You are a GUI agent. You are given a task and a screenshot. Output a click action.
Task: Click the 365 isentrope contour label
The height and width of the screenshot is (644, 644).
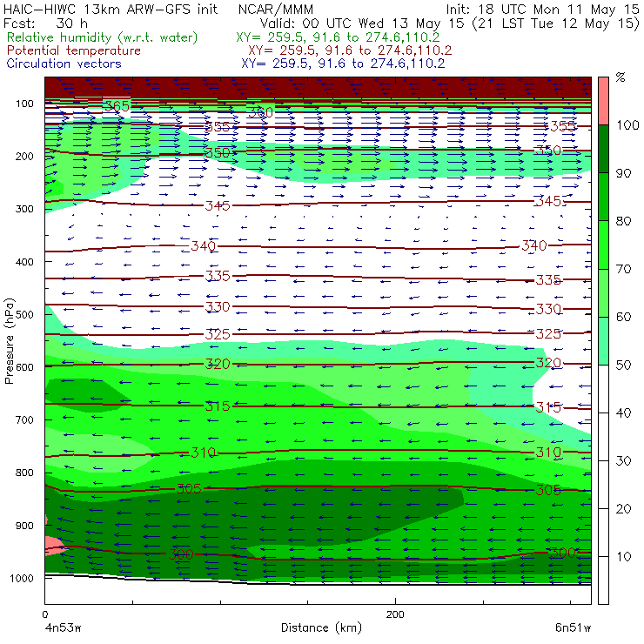[x=117, y=106]
